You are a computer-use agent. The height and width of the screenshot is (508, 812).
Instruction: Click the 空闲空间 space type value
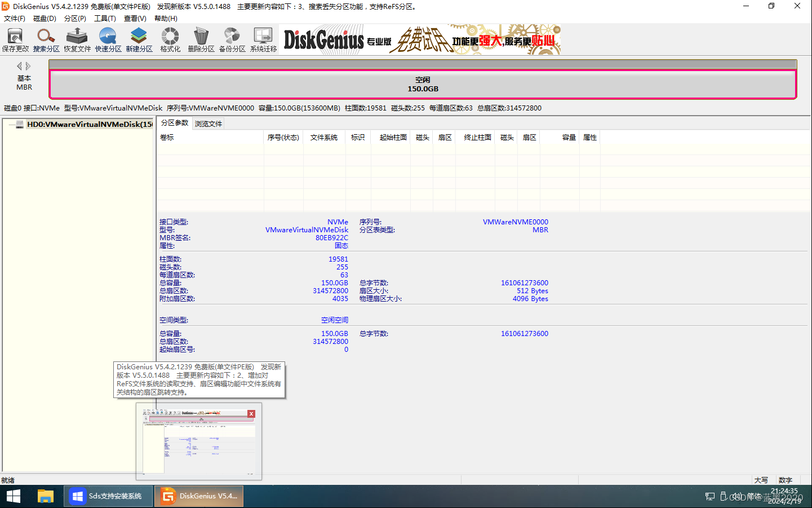(335, 320)
